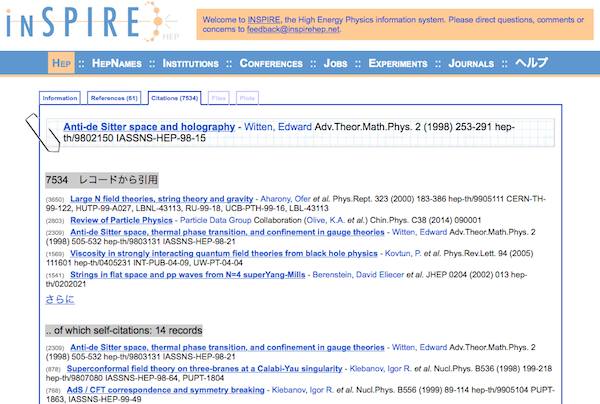This screenshot has height=404, width=600.
Task: Open Review of Particle Physics record
Action: pos(121,220)
